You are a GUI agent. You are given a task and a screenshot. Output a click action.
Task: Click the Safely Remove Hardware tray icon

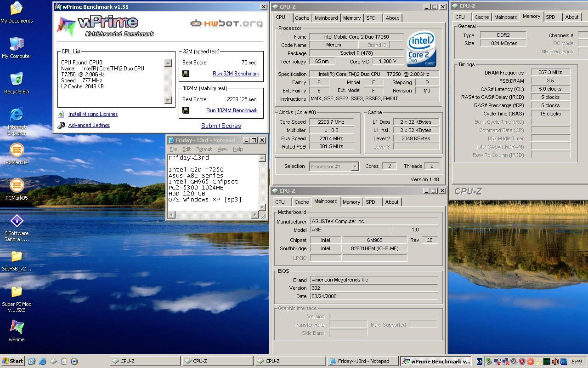pos(489,362)
